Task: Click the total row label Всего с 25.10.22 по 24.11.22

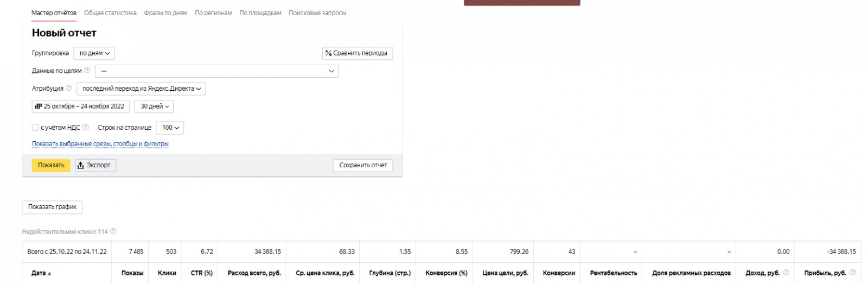Action: tap(67, 252)
